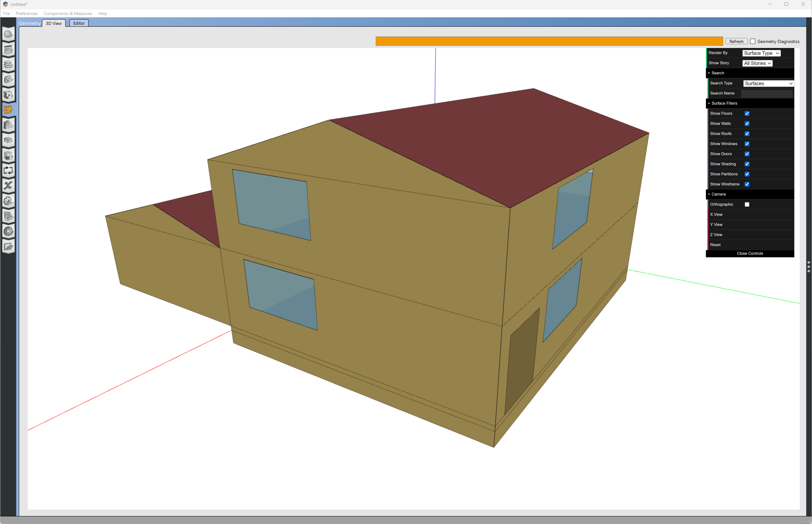Uncheck the Show Roofs filter
This screenshot has height=524, width=812.
[747, 133]
